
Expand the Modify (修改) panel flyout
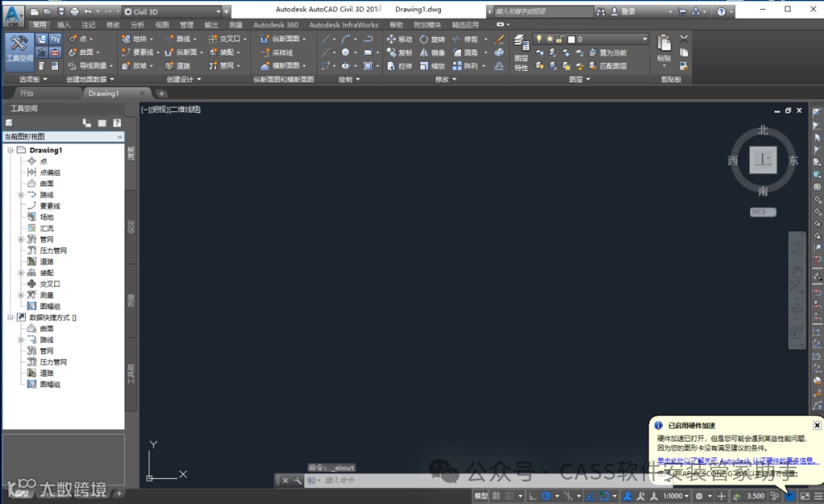(446, 79)
